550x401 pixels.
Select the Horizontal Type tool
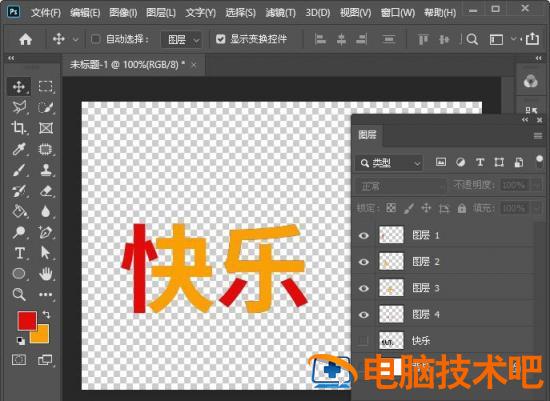[19, 253]
